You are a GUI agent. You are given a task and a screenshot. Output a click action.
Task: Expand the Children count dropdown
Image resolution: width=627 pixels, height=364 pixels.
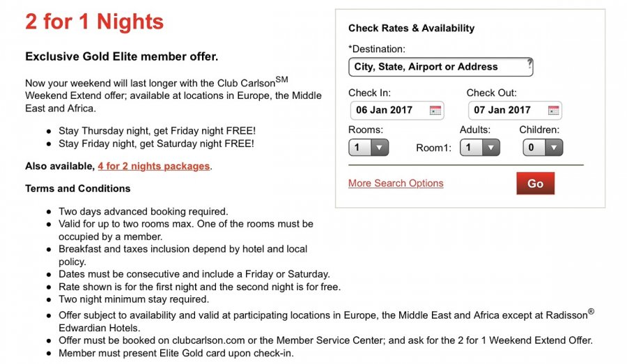543,148
